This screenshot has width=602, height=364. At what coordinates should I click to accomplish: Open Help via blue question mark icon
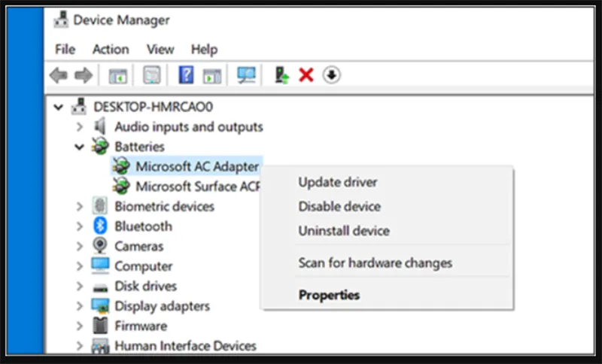(x=186, y=74)
